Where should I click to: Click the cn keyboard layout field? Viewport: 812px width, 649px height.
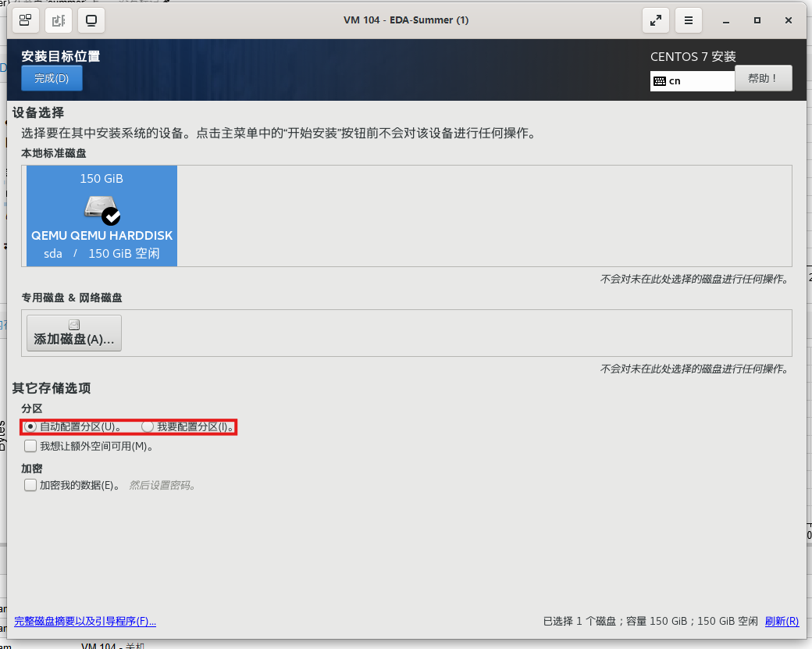(699, 80)
